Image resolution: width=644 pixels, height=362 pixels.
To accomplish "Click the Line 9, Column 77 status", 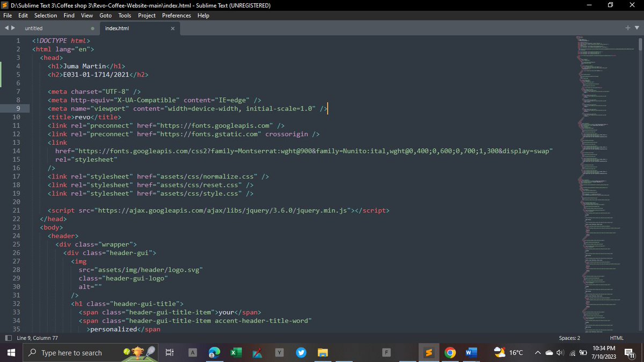I will [x=38, y=338].
